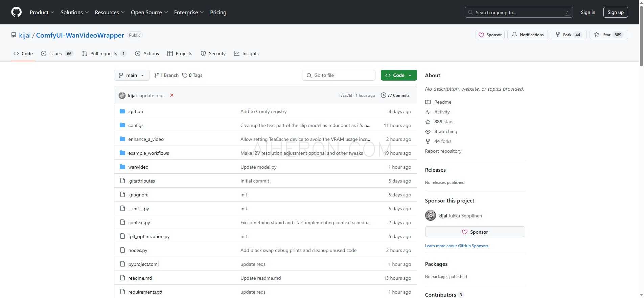Switch to the Insights tab
The image size is (644, 298).
pos(246,54)
